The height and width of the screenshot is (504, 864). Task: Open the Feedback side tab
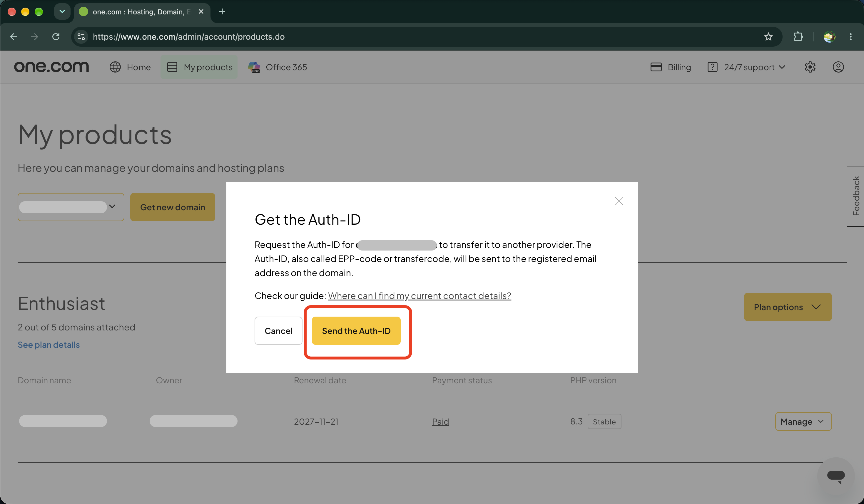pyautogui.click(x=855, y=196)
